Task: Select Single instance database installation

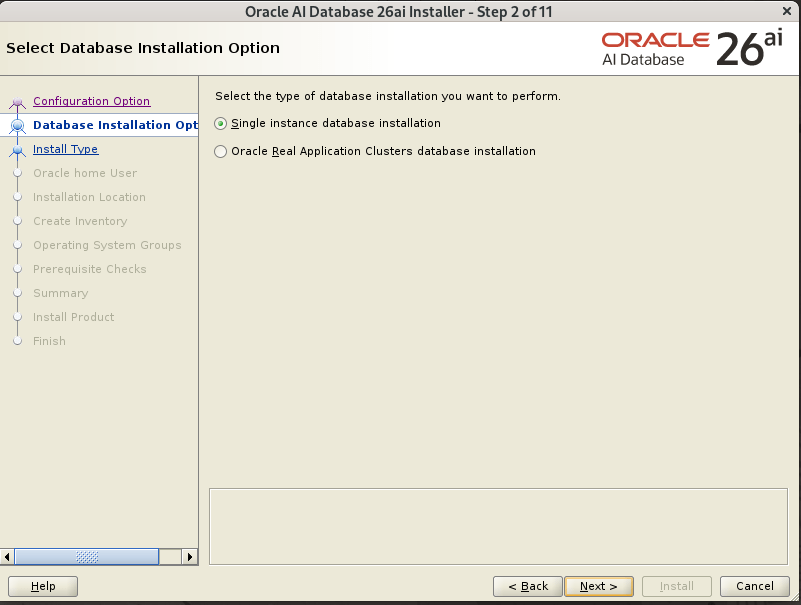Action: pyautogui.click(x=221, y=124)
